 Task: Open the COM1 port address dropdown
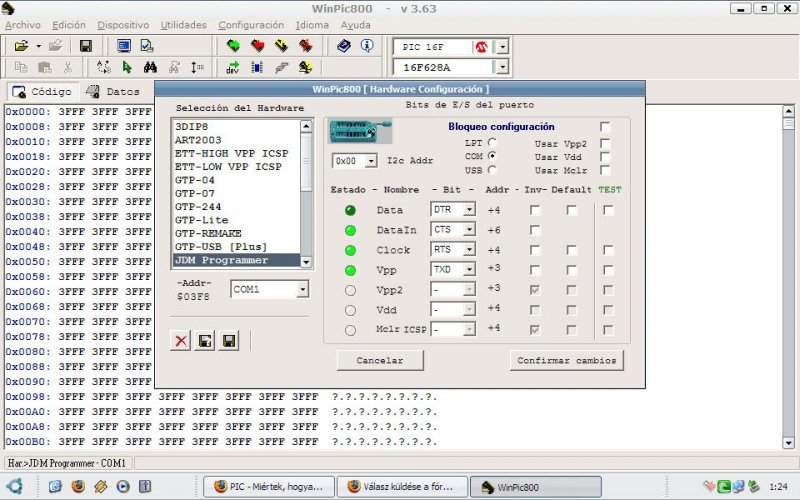coord(303,289)
